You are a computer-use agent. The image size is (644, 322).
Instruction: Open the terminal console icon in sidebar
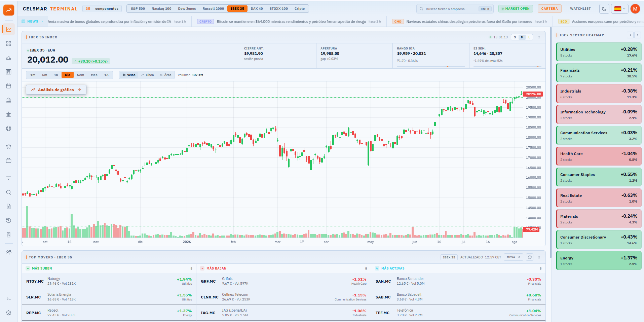click(x=9, y=299)
